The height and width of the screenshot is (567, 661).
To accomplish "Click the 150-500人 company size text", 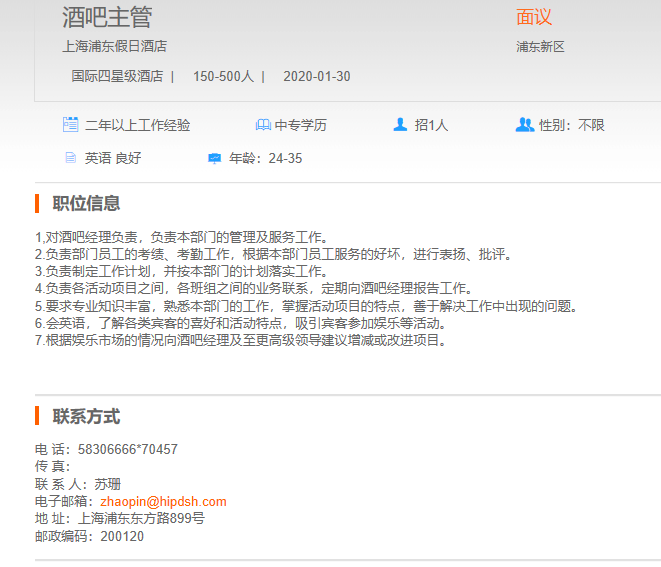I will 223,76.
